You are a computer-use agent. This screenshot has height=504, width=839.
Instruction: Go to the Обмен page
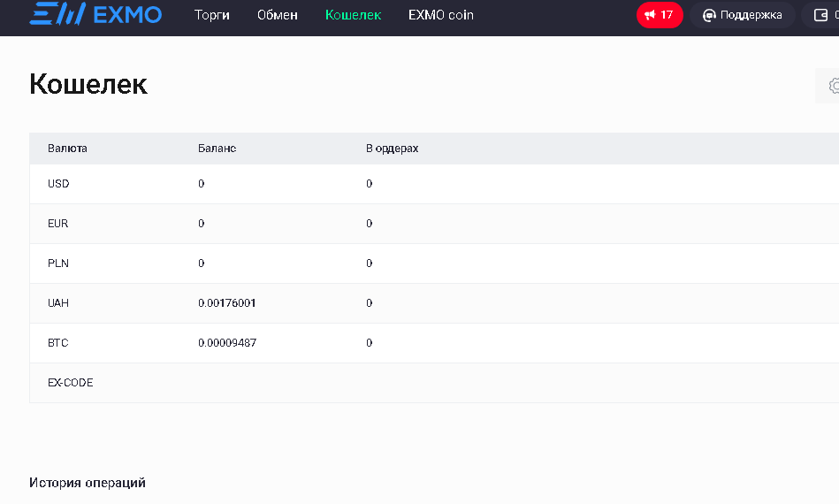[278, 15]
